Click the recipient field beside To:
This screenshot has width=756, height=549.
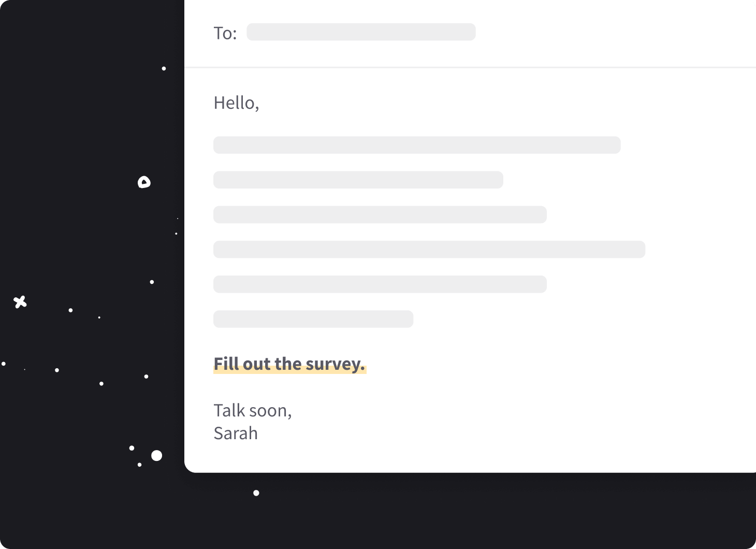click(361, 32)
